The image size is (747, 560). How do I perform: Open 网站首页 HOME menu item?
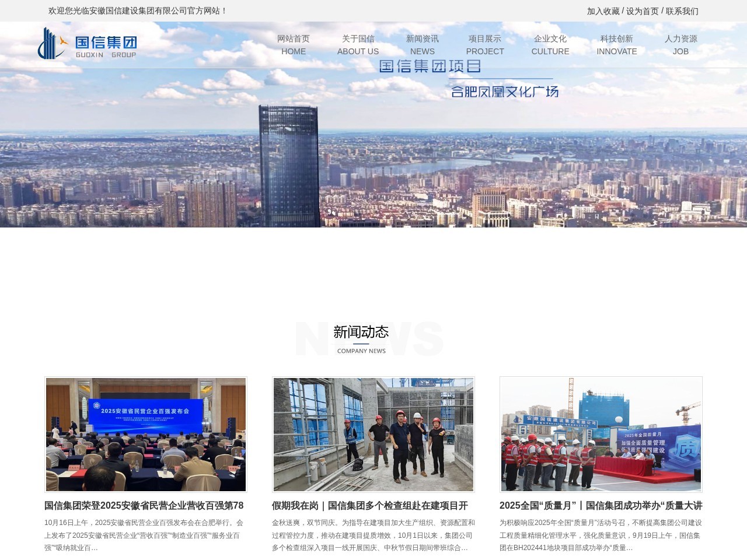pyautogui.click(x=294, y=45)
